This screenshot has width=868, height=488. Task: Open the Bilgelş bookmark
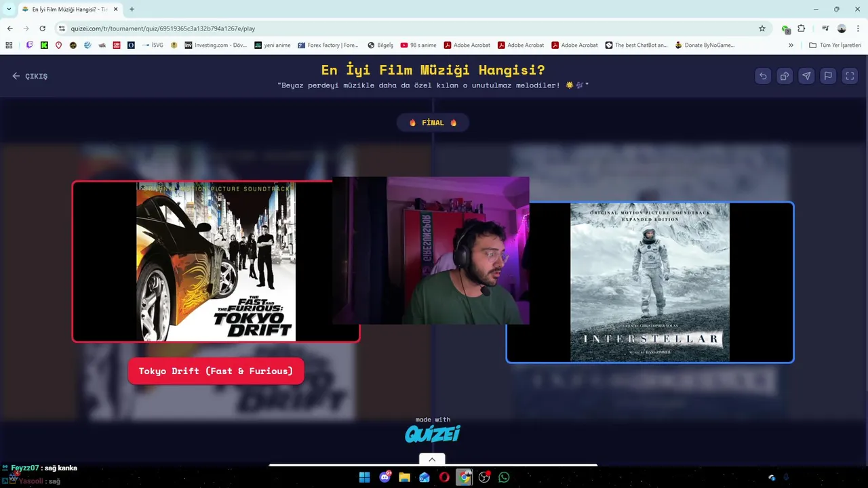pyautogui.click(x=380, y=45)
